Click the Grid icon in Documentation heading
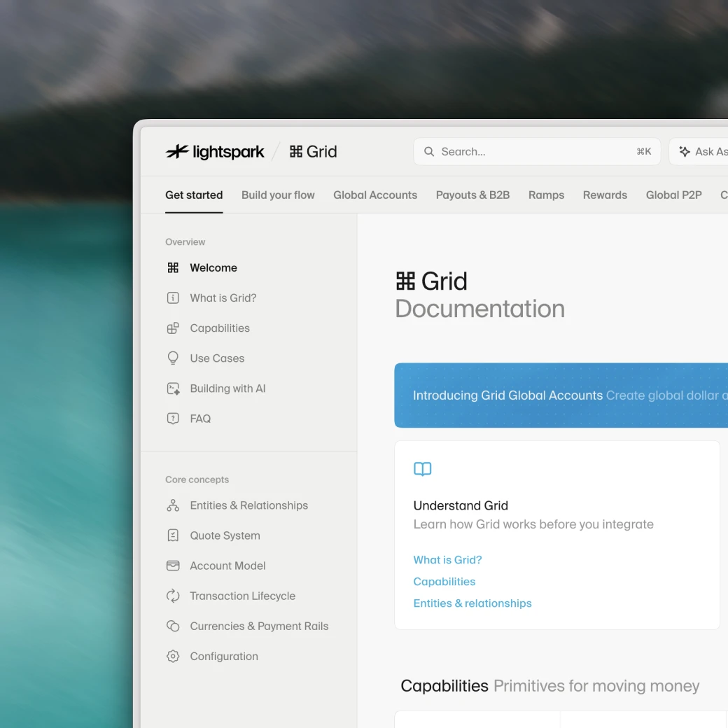This screenshot has height=728, width=728. (405, 281)
